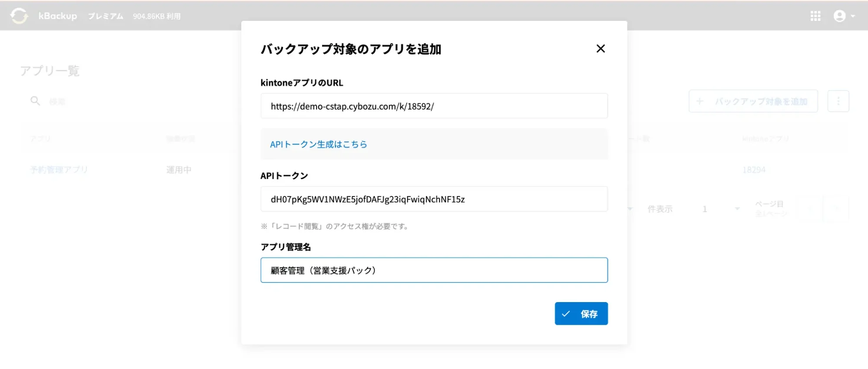Click the kBackup title text
This screenshot has height=369, width=868.
58,16
